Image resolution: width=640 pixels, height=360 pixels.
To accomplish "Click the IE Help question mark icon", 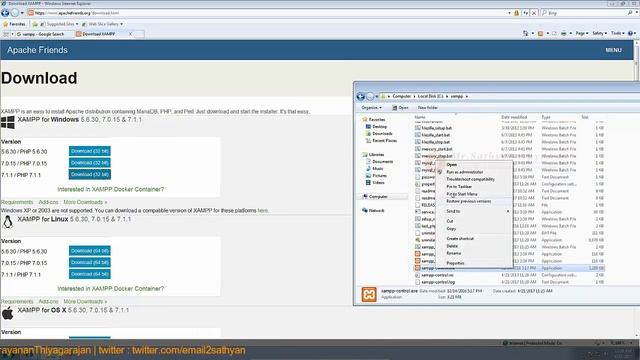I will pyautogui.click(x=631, y=33).
